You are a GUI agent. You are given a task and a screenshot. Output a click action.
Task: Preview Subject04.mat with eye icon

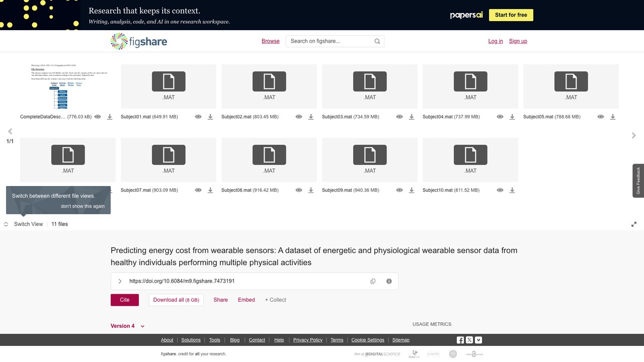500,117
